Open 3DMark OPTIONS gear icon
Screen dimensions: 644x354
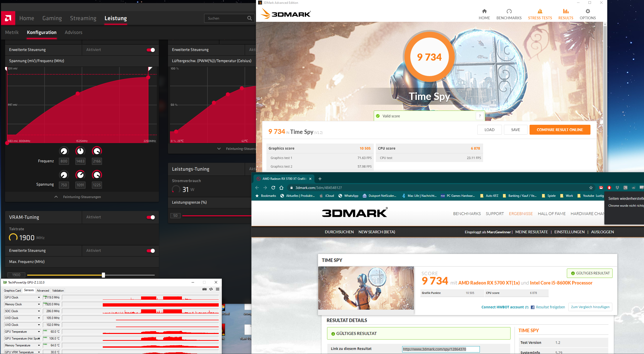(x=587, y=11)
